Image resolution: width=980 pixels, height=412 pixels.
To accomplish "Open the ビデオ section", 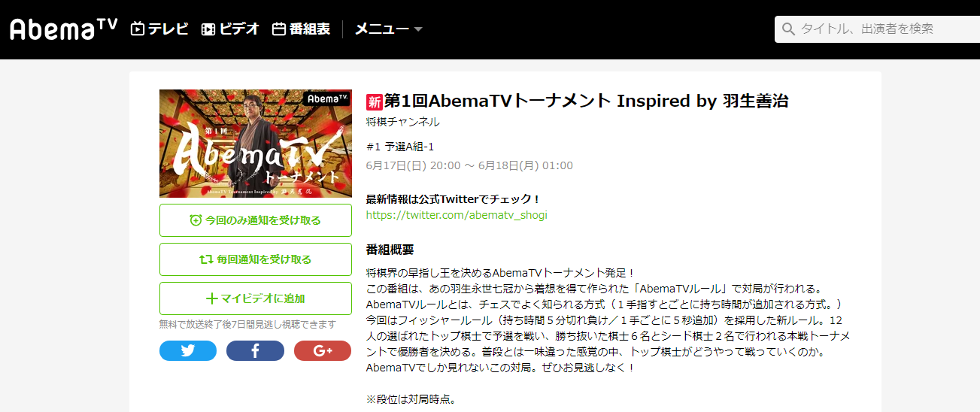I will coord(230,29).
